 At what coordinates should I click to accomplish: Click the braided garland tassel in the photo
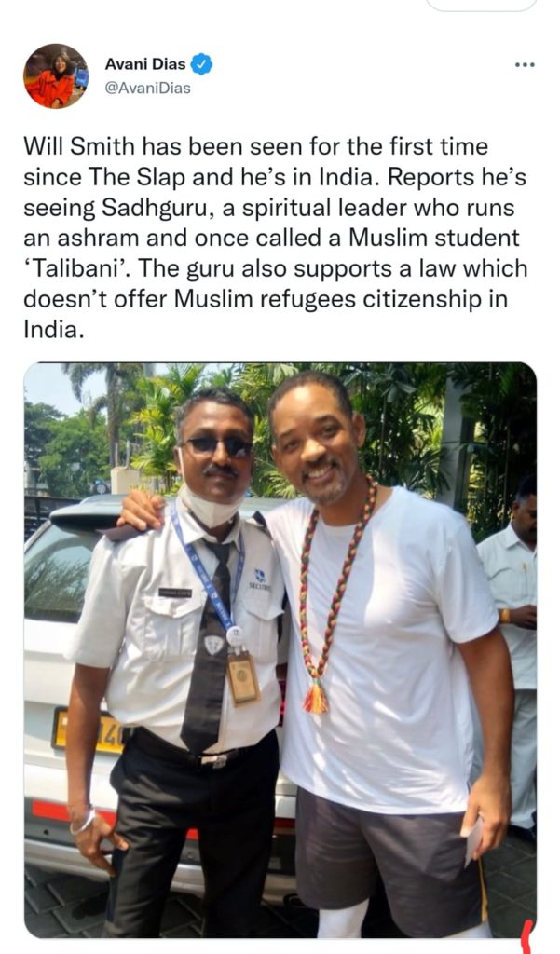pos(315,697)
